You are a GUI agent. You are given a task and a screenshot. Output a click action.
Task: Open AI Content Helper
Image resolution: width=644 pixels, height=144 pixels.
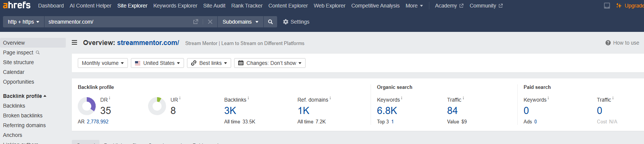tap(91, 6)
